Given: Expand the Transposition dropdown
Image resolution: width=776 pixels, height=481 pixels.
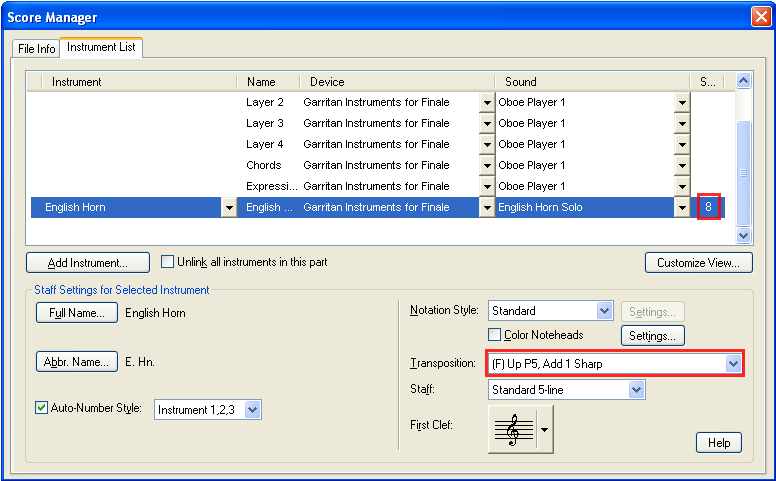Looking at the screenshot, I should tap(733, 364).
